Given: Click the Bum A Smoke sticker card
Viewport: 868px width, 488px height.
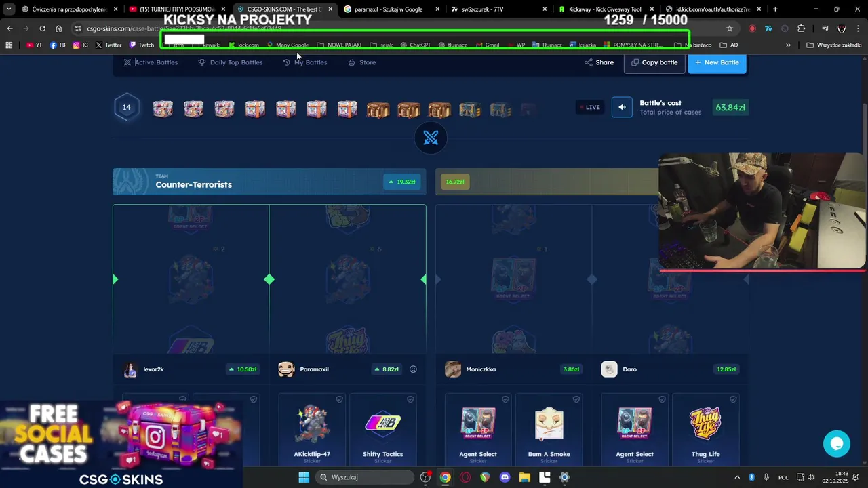Looking at the screenshot, I should coord(549,430).
